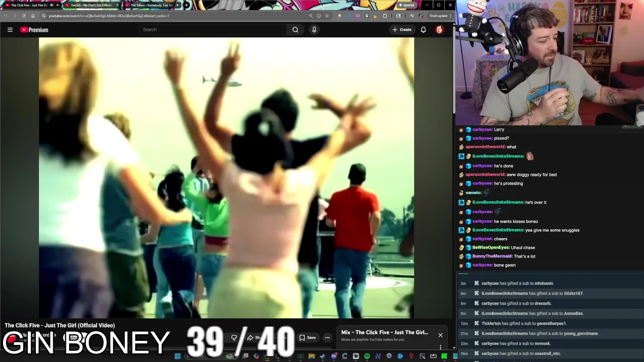Open Windows Start menu on taskbar

(x=177, y=356)
